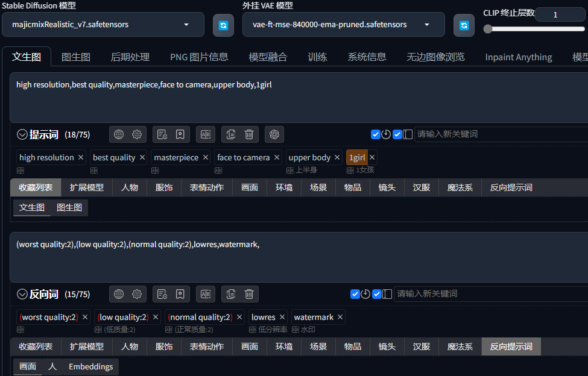The width and height of the screenshot is (588, 376).
Task: Click globe translate icon in 反向词 toolbar
Action: point(119,294)
